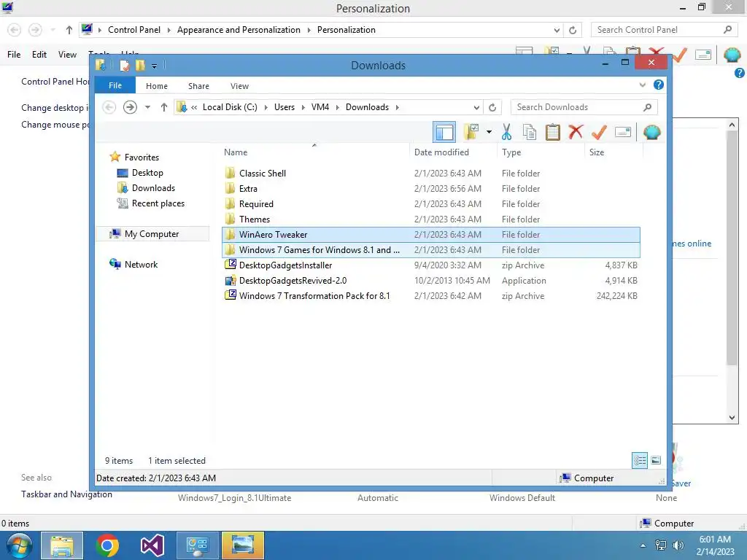Click VM4 in the Downloads breadcrumb

tap(320, 107)
